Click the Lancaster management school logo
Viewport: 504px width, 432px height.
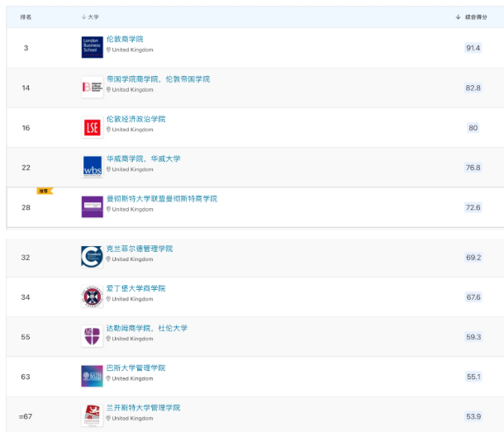(x=92, y=416)
